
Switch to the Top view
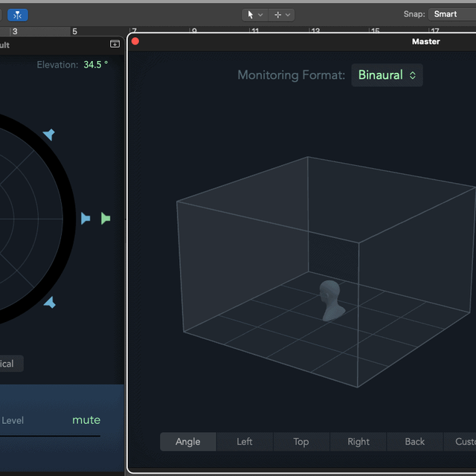(301, 442)
